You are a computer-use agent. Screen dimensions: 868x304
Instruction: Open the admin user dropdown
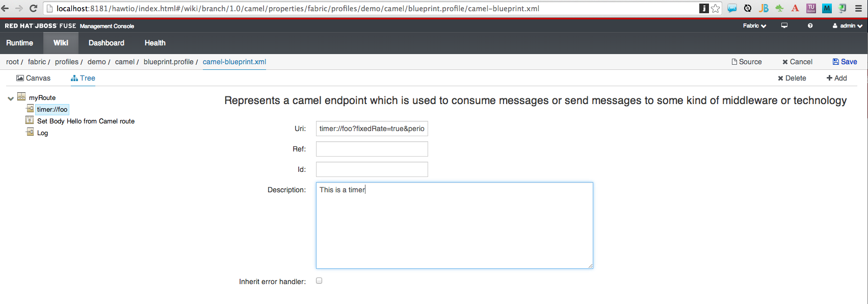tap(848, 26)
